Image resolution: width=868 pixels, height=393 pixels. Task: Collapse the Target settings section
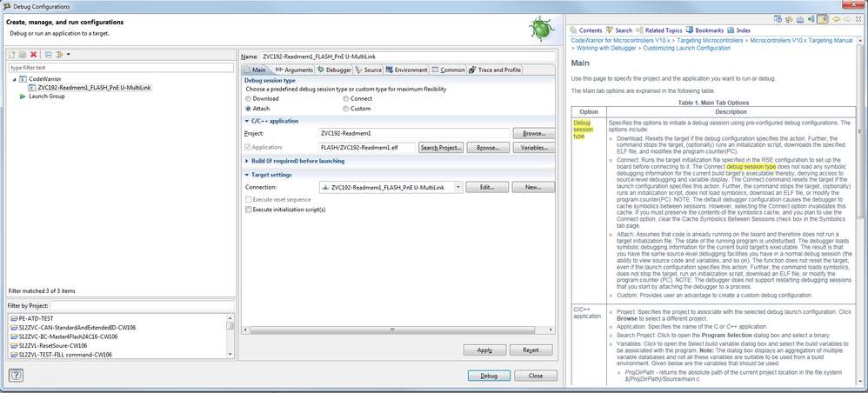[247, 175]
